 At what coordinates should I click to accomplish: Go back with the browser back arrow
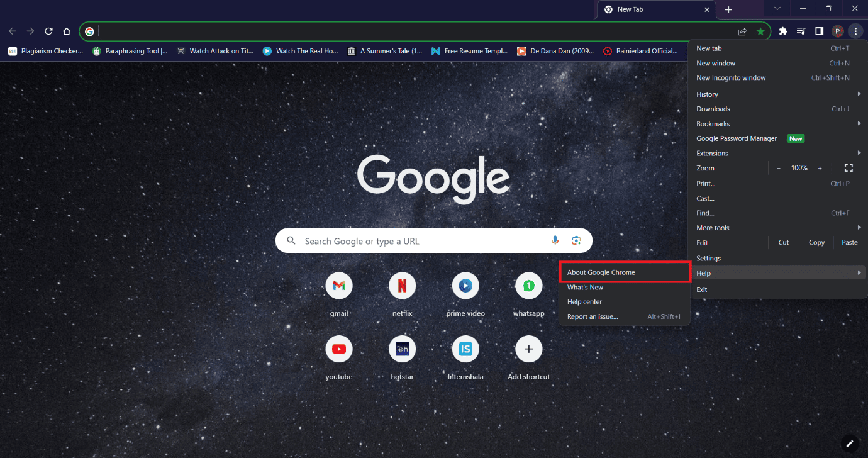[13, 31]
